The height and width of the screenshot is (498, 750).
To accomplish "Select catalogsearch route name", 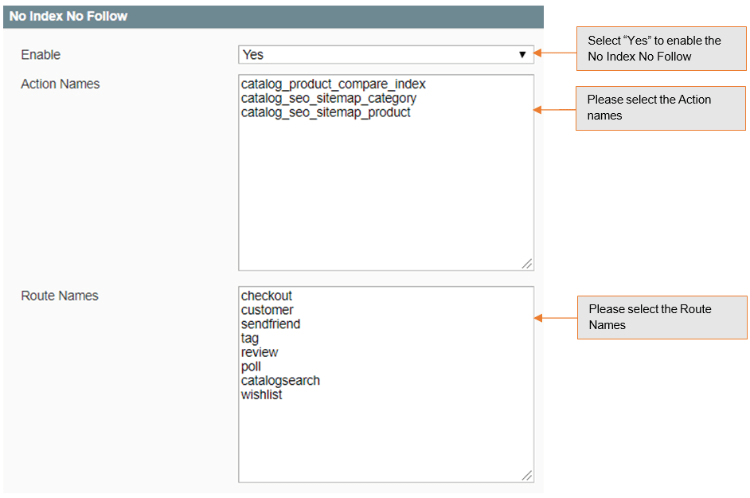I will click(x=280, y=380).
